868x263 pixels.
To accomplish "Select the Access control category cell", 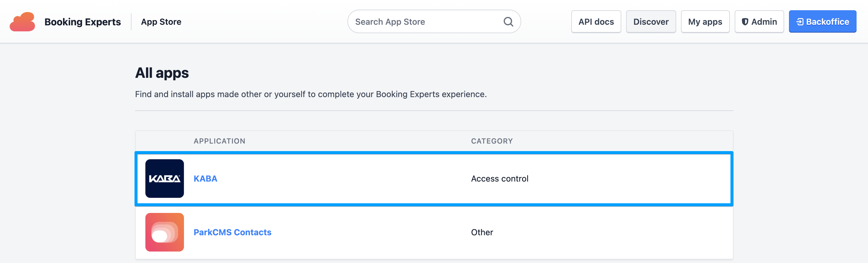I will [x=499, y=179].
